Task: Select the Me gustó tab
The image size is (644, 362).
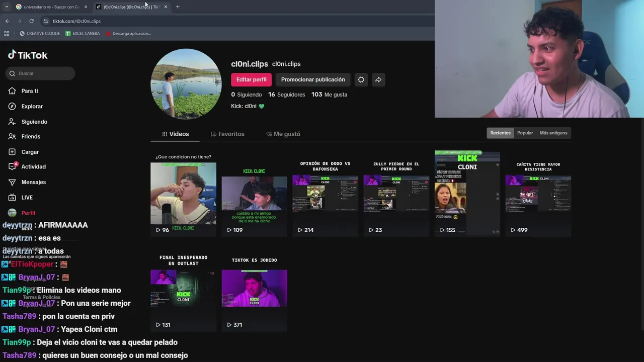Action: tap(283, 134)
